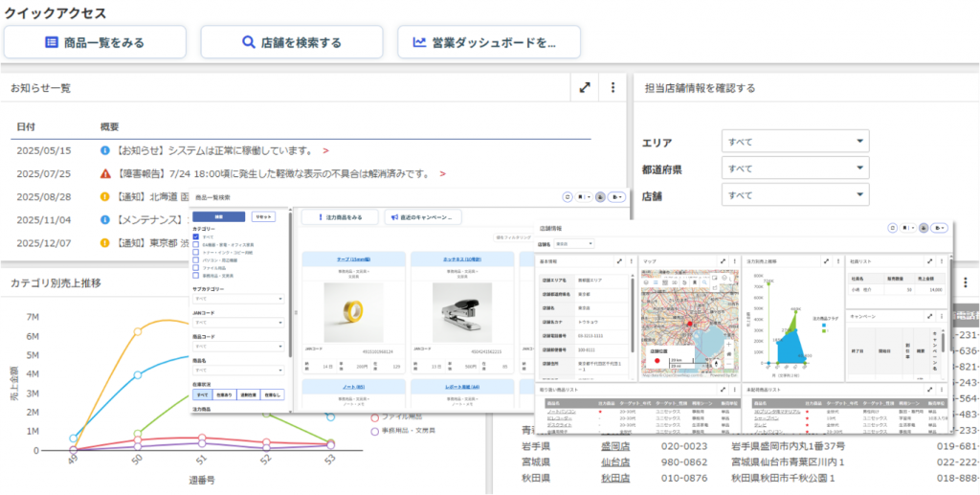Open the お知らせ一覧 panel options menu

click(x=612, y=88)
